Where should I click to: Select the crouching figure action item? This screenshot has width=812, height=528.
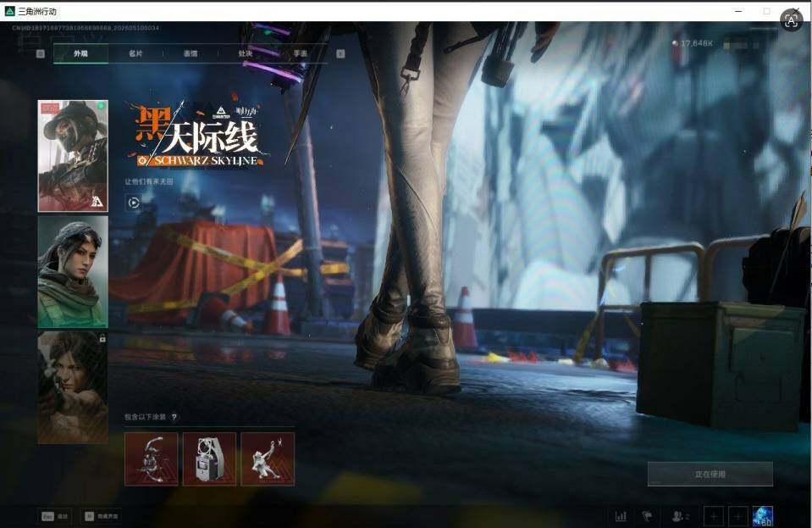click(x=268, y=459)
